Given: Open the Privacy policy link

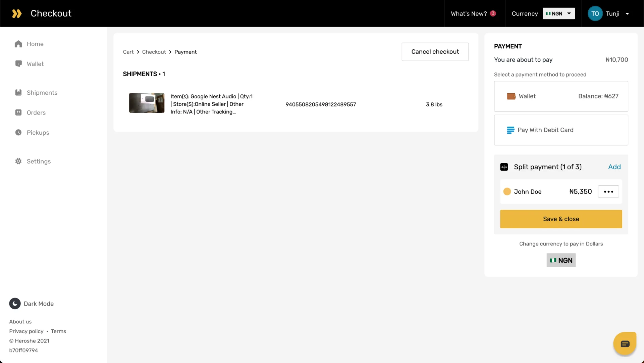Looking at the screenshot, I should click(26, 331).
